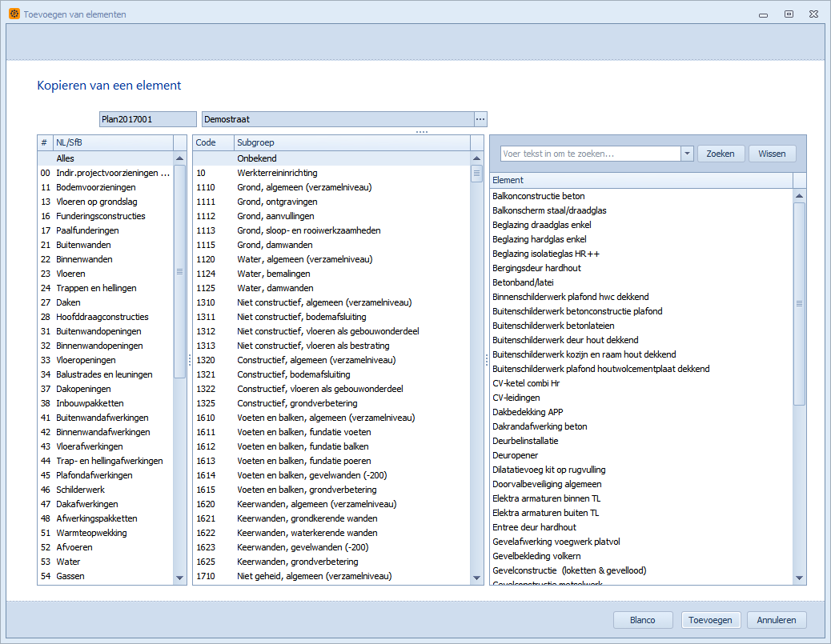Click the NL/SfB list scrollbar thumb
831x644 pixels.
(179, 272)
